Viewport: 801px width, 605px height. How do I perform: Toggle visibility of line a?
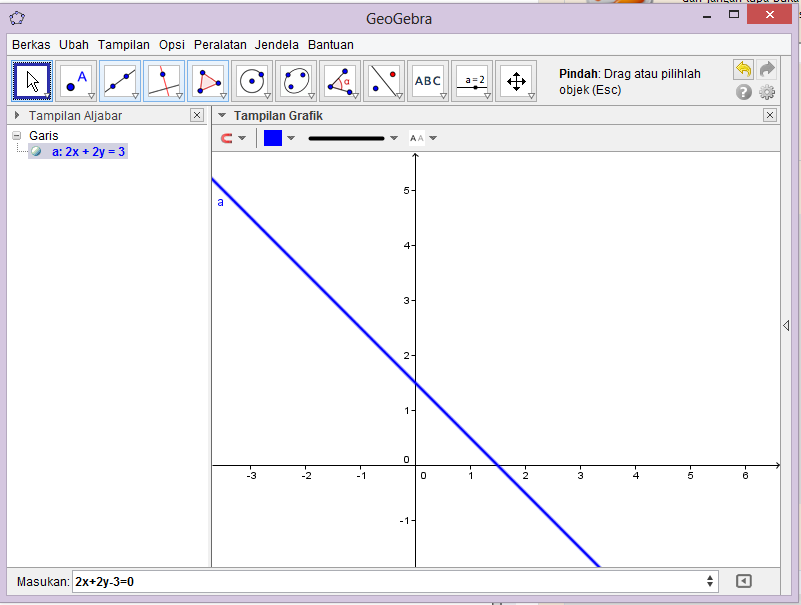pos(36,151)
